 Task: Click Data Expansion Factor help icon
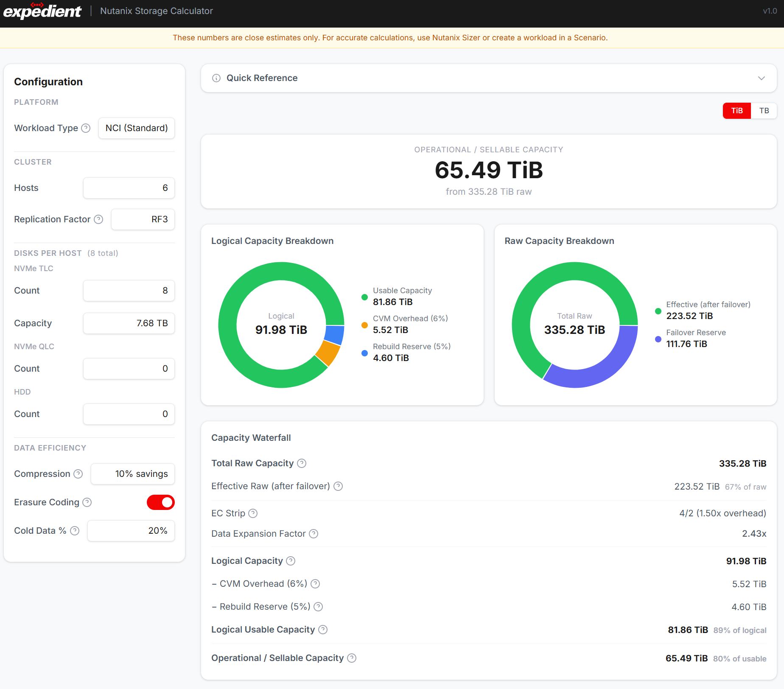314,534
